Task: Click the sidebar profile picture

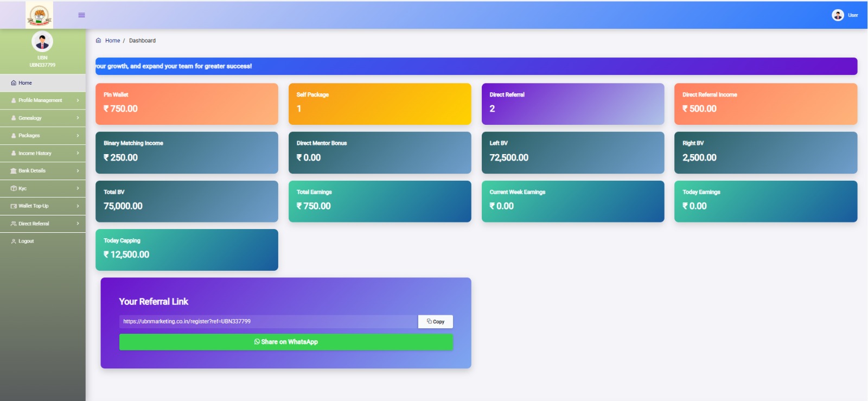Action: coord(42,42)
